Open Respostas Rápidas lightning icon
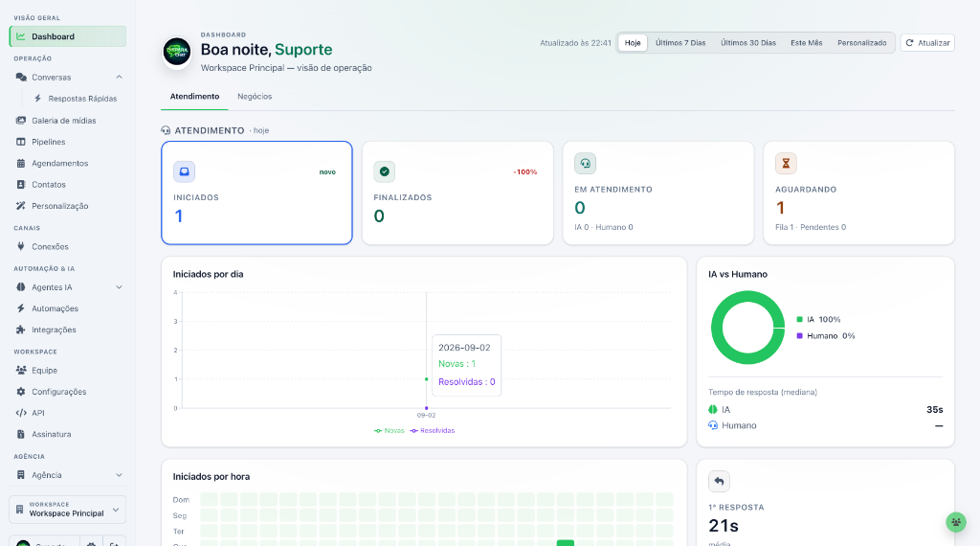The height and width of the screenshot is (546, 980). (x=38, y=99)
